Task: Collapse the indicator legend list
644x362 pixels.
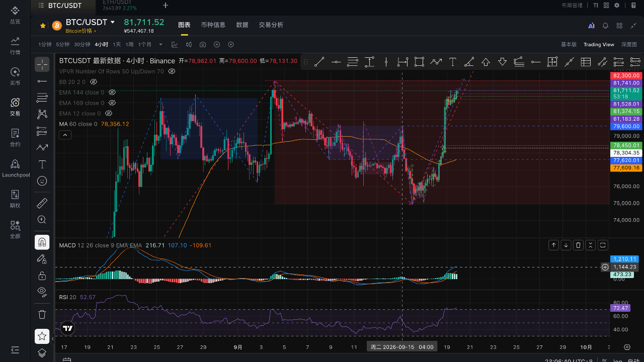Action: point(65,135)
